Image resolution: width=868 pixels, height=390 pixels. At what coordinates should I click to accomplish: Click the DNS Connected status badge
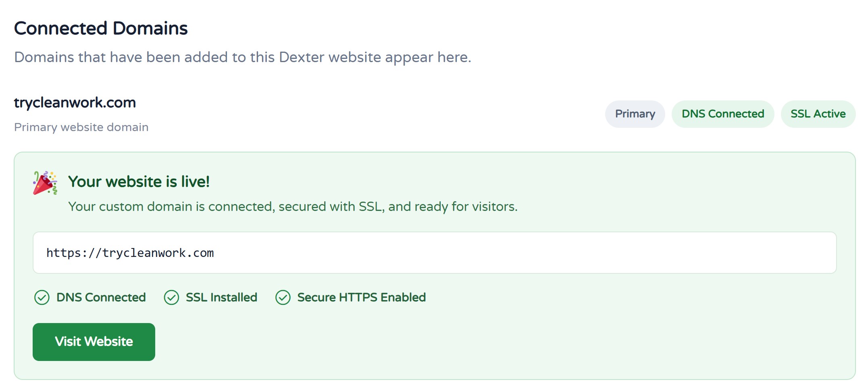[x=723, y=114]
